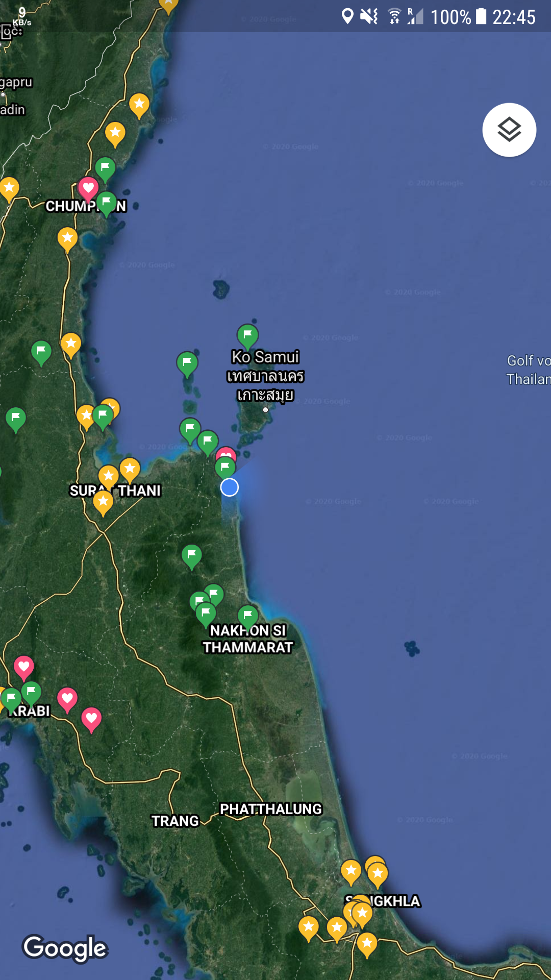Open the yellow star pin below Surat Thani label

pyautogui.click(x=103, y=502)
